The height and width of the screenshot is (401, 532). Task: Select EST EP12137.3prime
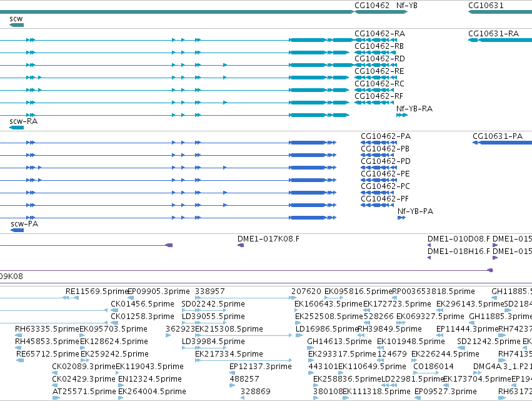point(261,367)
